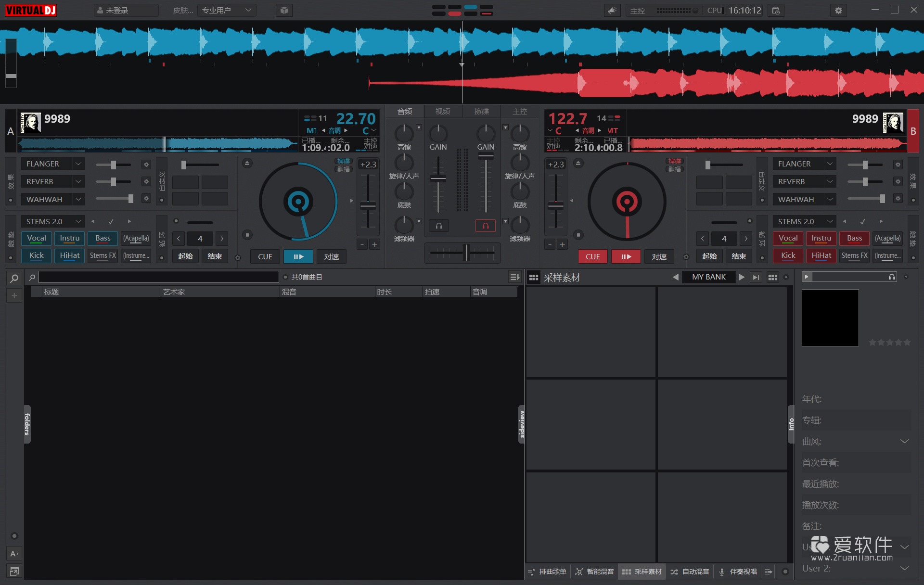Toggle the Bass stem on deck B
Image resolution: width=924 pixels, height=585 pixels.
pyautogui.click(x=855, y=238)
